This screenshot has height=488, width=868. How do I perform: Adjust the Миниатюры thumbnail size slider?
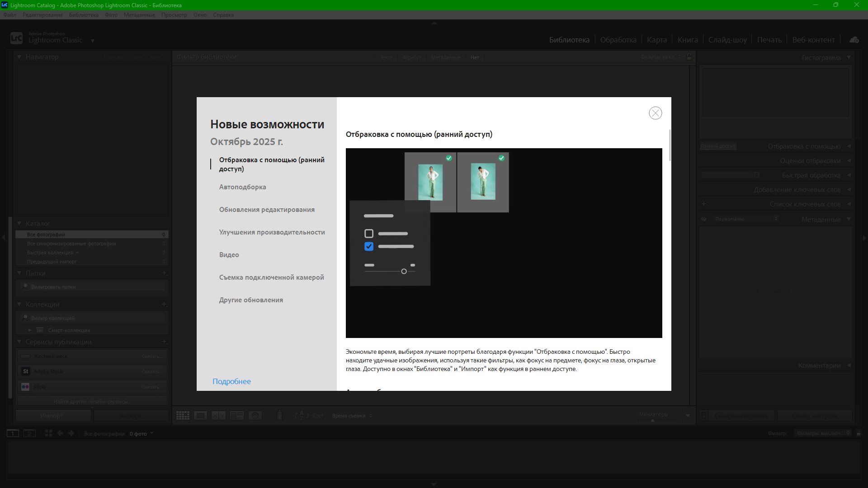(652, 421)
